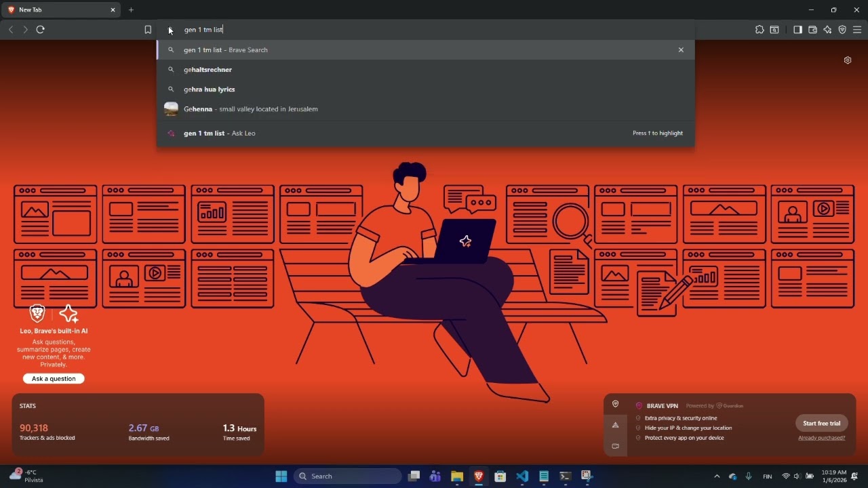Click the '2.67 GB' bandwidth saved stat
The width and height of the screenshot is (868, 488).
pyautogui.click(x=144, y=428)
